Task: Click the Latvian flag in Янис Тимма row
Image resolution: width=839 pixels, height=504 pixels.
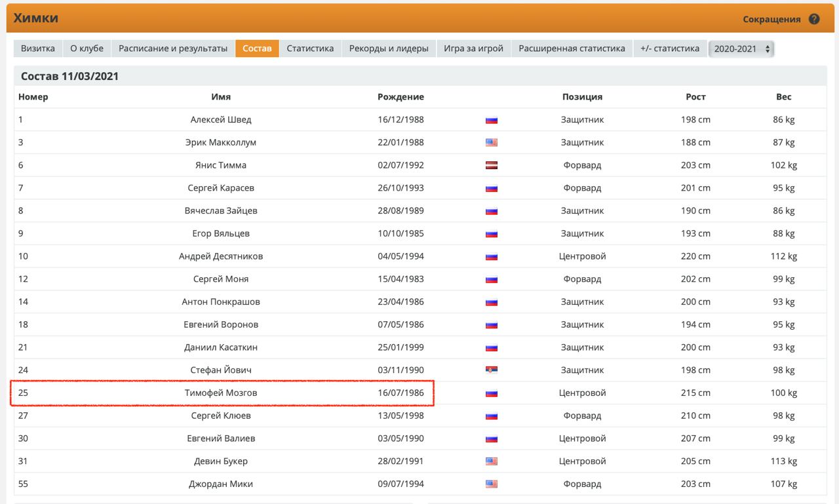Action: [492, 165]
